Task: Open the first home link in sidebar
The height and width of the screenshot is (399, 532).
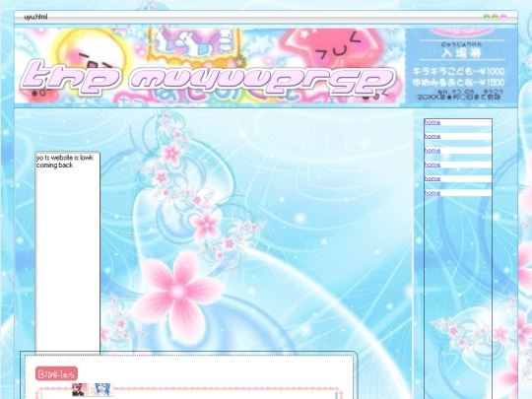Action: pyautogui.click(x=432, y=122)
